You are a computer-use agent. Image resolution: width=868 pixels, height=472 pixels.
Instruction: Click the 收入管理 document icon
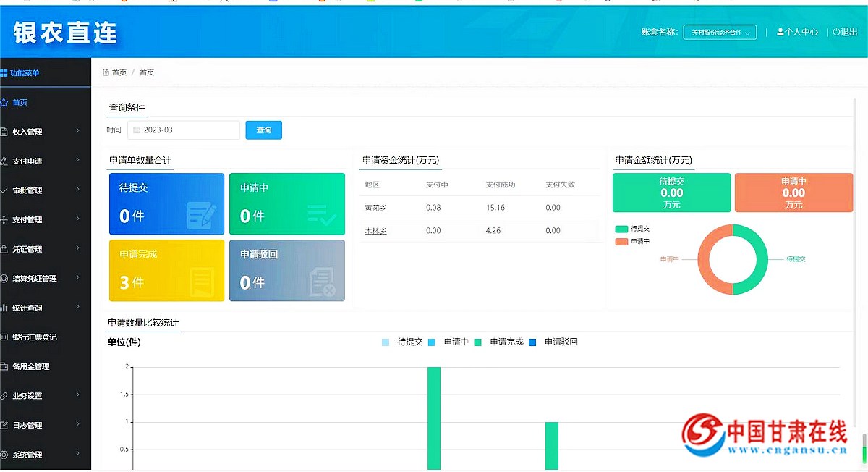pos(4,132)
